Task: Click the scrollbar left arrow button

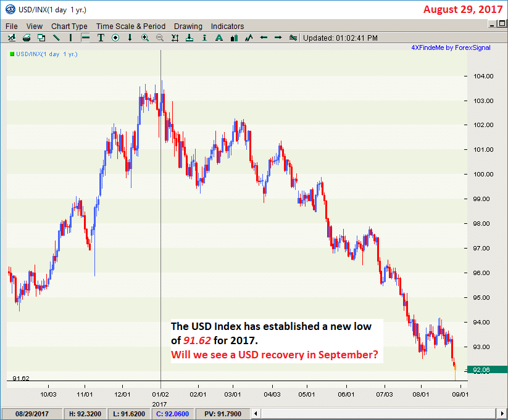Action: point(256,413)
